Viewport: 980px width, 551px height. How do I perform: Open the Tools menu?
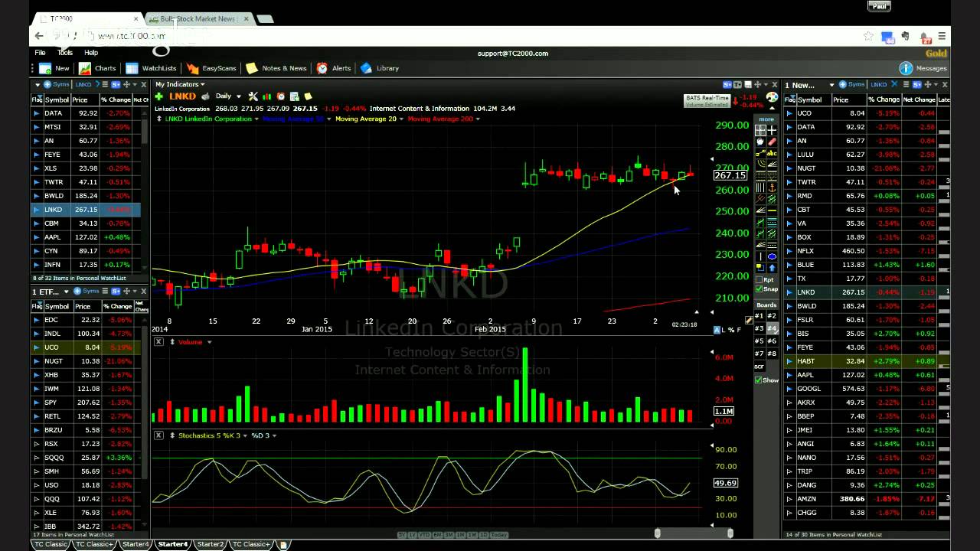pos(65,53)
